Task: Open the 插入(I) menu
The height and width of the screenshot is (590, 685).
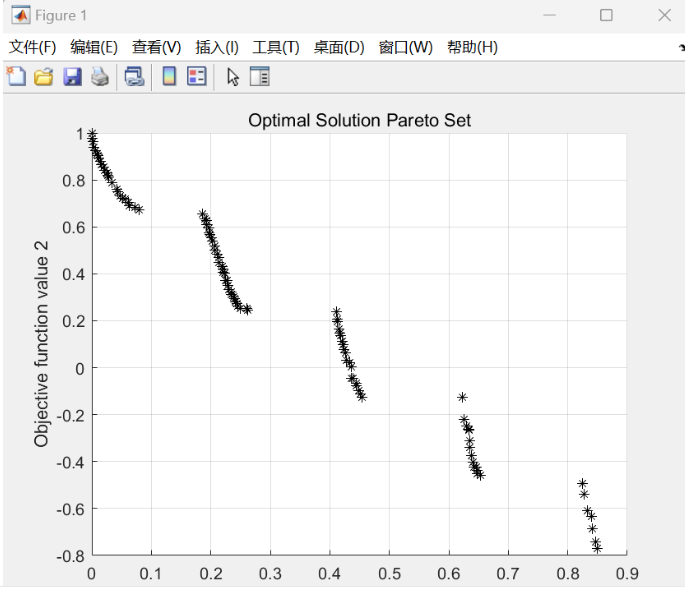Action: (217, 47)
